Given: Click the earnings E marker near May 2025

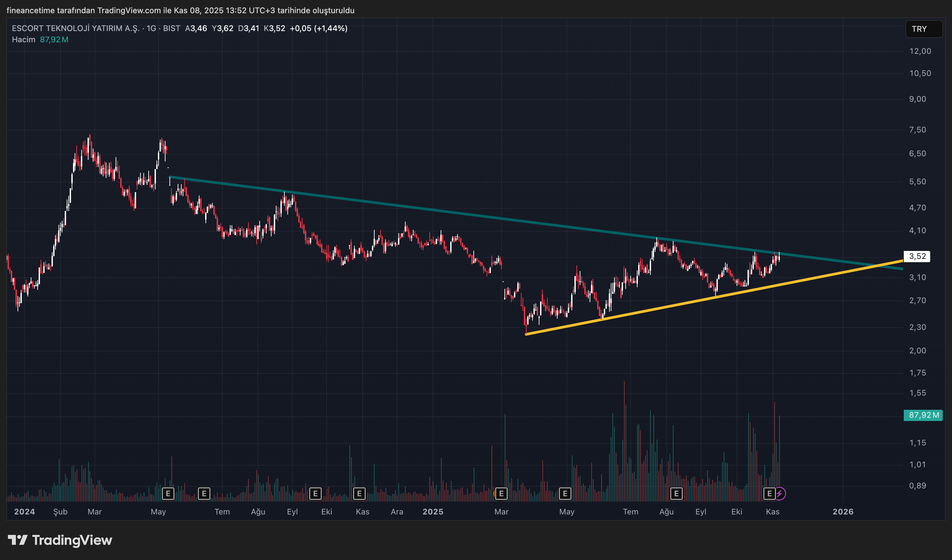Looking at the screenshot, I should pyautogui.click(x=565, y=494).
